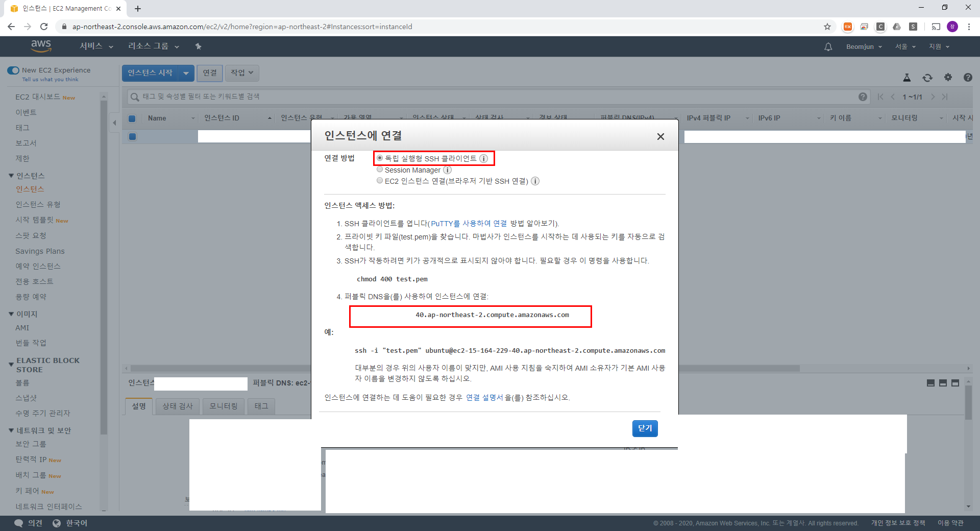The width and height of the screenshot is (980, 531).
Task: Open the EC2 help question mark
Action: pyautogui.click(x=968, y=78)
